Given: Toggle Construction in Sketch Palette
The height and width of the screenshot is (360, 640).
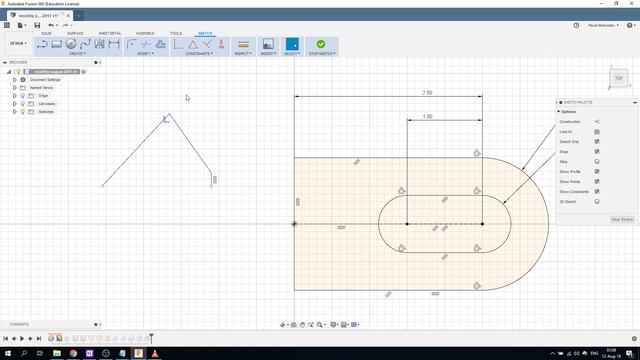Looking at the screenshot, I should (597, 122).
